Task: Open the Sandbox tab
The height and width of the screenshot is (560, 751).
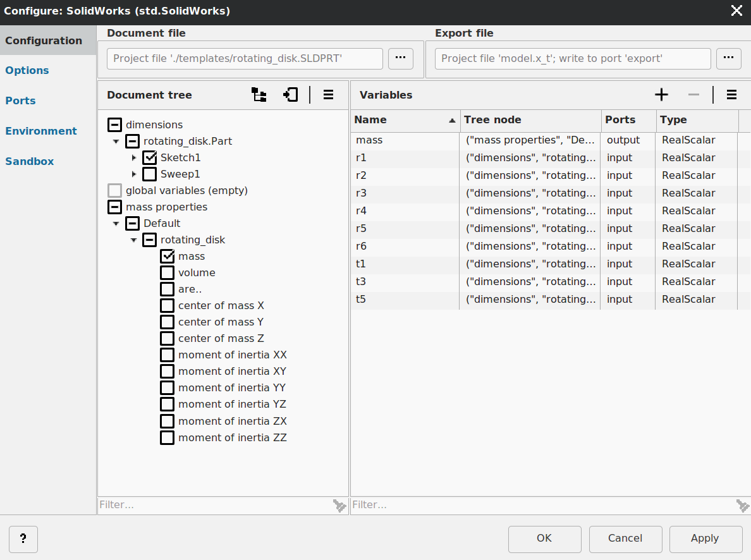Action: tap(29, 161)
